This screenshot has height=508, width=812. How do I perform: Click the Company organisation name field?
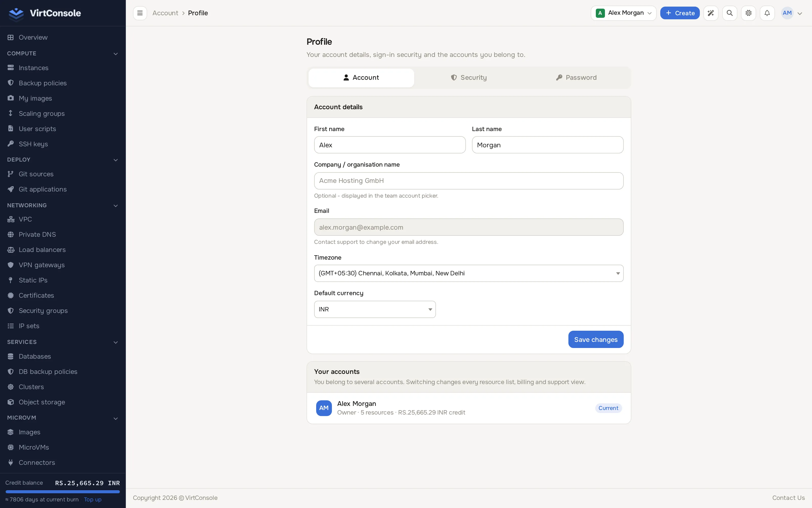point(468,181)
